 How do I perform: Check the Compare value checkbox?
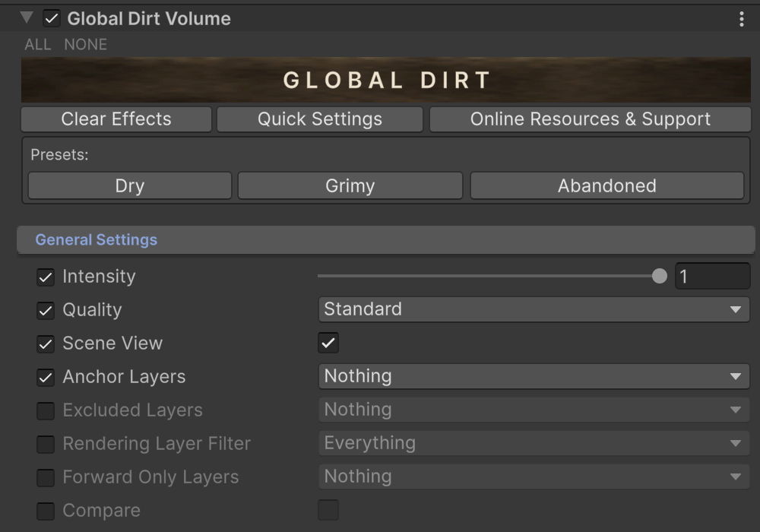[328, 510]
